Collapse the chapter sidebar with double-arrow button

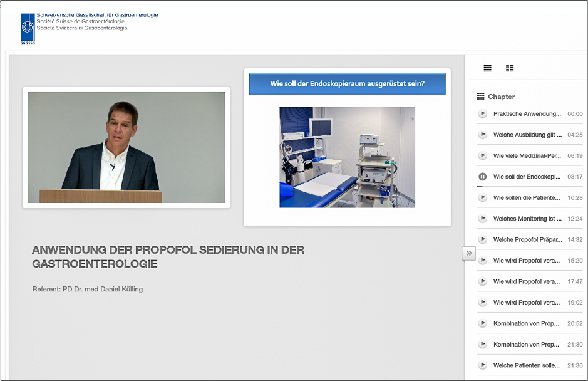point(469,253)
